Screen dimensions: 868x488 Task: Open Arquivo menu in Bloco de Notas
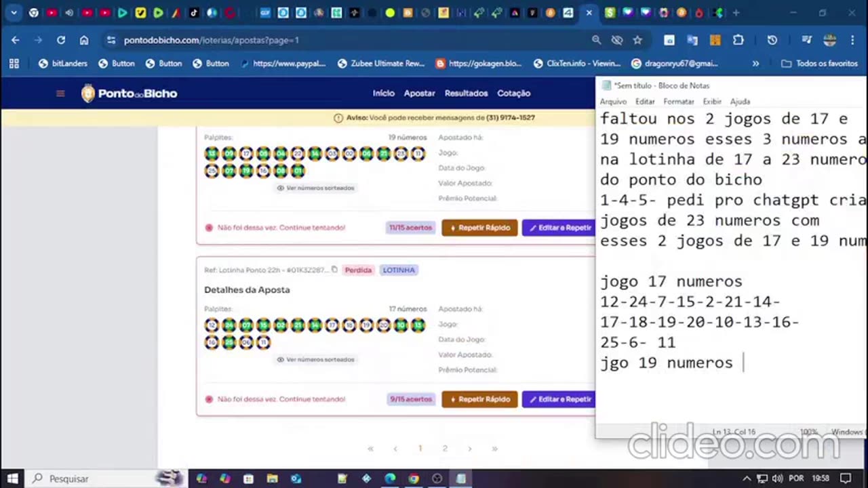[x=613, y=102]
